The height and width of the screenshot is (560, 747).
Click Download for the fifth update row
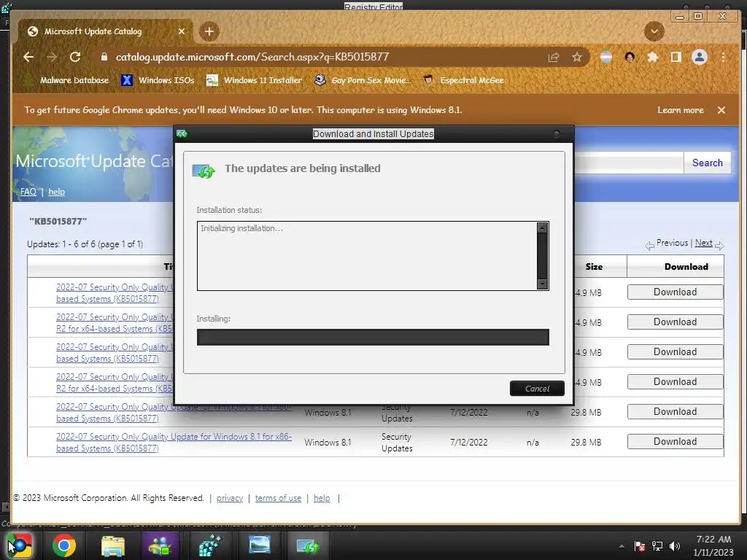click(x=675, y=412)
